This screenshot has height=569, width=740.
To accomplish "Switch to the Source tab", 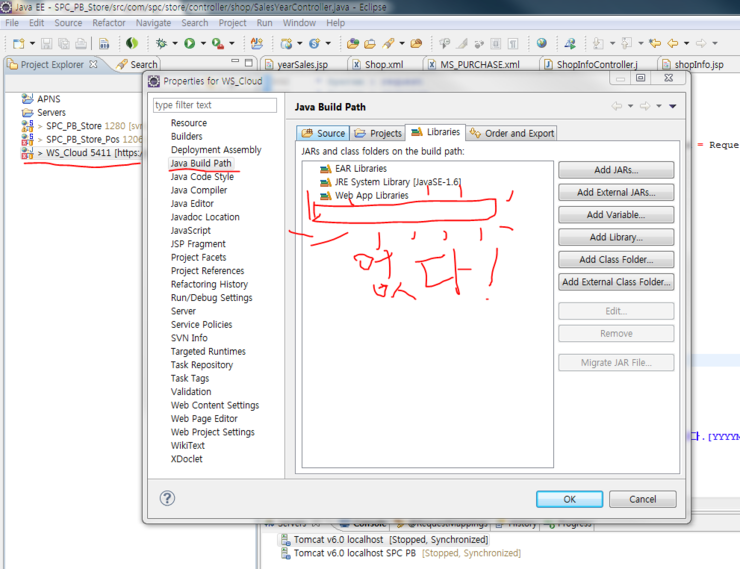I will pyautogui.click(x=323, y=133).
